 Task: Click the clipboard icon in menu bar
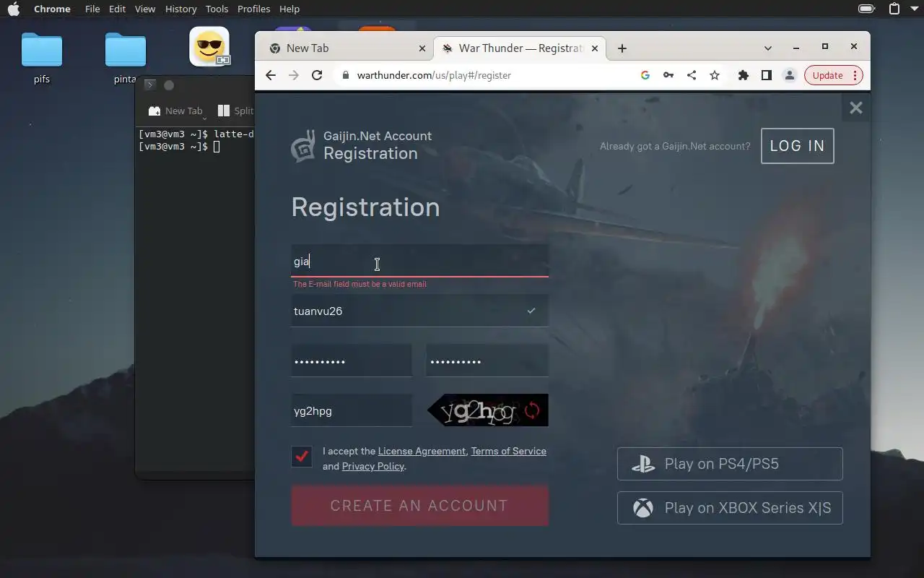[x=894, y=9]
